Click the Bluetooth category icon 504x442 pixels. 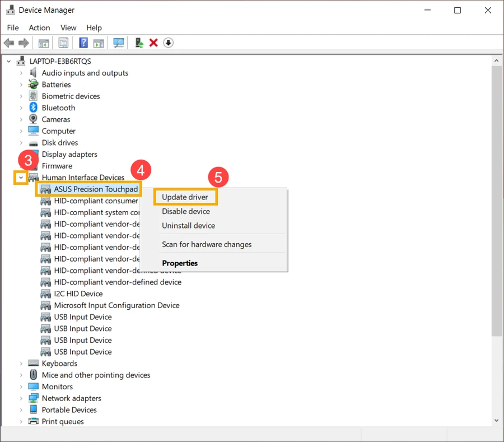click(x=33, y=108)
